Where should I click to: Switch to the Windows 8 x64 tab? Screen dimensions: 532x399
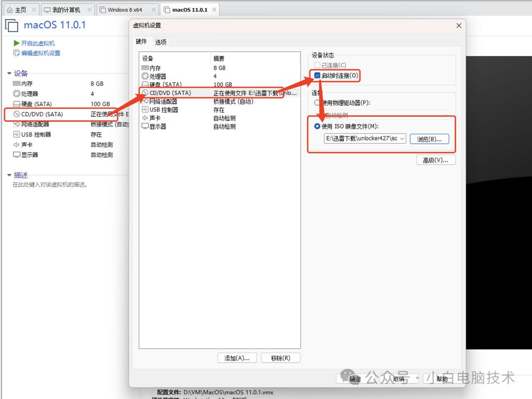[x=125, y=9]
